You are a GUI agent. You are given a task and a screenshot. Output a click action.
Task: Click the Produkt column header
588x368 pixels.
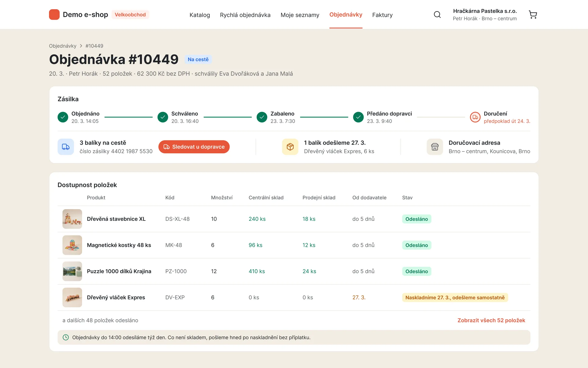[x=96, y=197]
